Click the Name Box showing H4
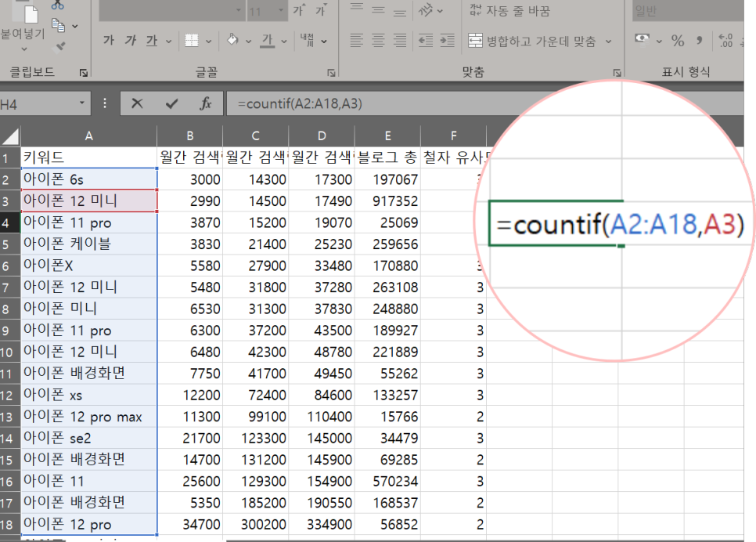 click(37, 103)
